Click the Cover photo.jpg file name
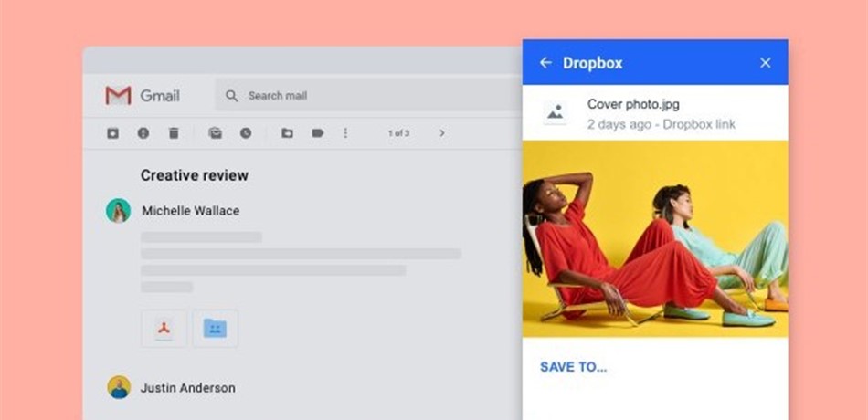 click(633, 104)
